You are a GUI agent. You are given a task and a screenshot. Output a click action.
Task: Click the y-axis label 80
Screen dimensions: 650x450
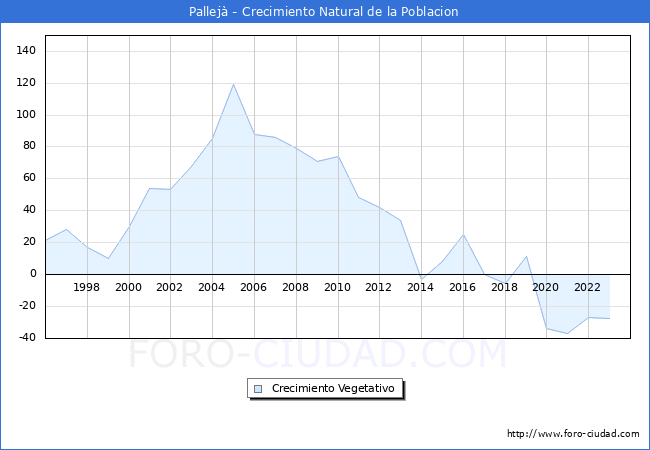(x=29, y=146)
